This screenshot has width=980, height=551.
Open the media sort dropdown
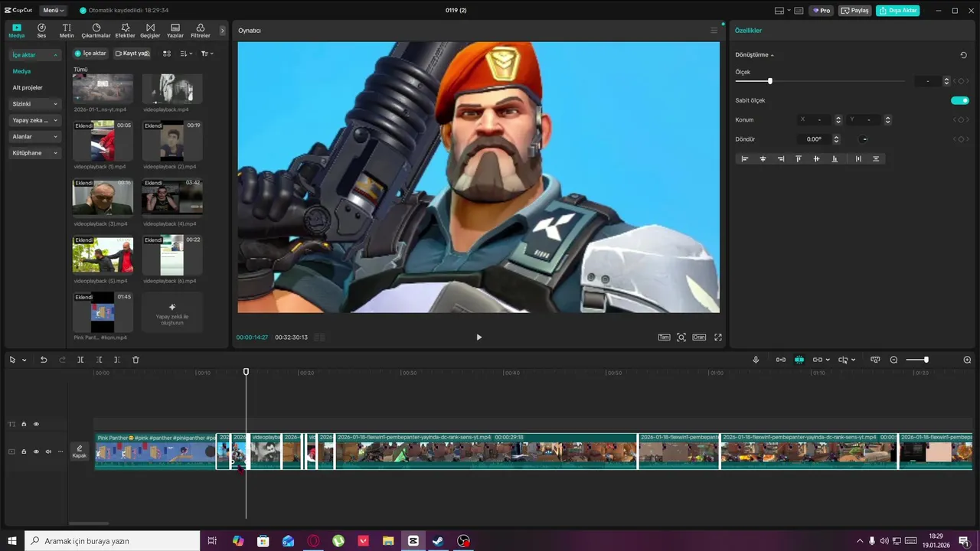point(186,54)
